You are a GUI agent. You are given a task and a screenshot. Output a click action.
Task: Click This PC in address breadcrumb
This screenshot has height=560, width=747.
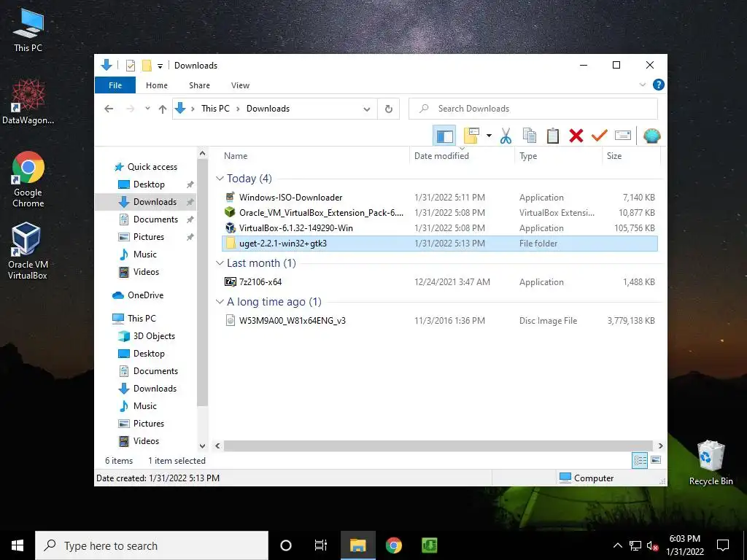(x=215, y=109)
